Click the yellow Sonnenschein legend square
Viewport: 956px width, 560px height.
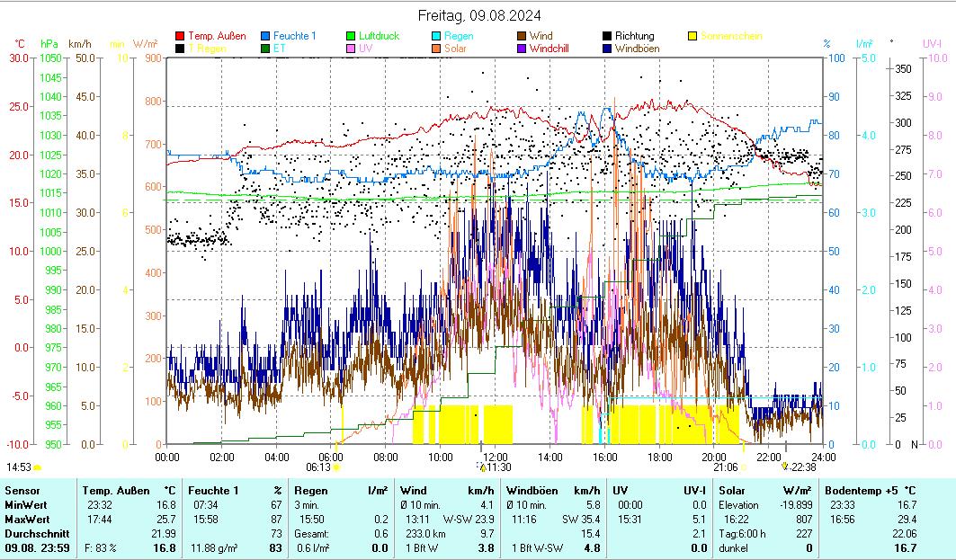[x=693, y=36]
